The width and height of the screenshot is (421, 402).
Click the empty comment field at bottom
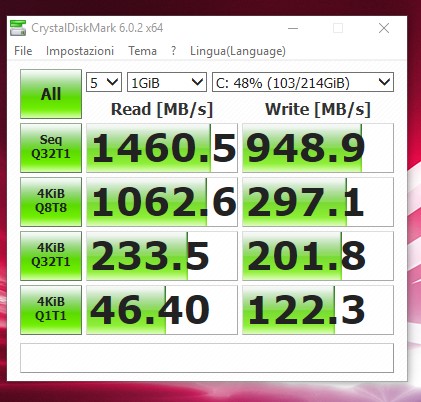click(207, 358)
